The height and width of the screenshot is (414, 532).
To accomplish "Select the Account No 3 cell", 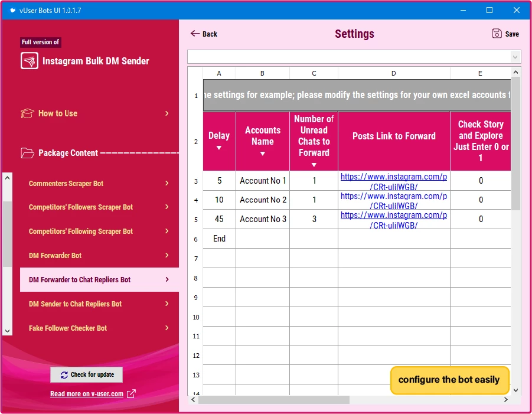I will click(x=263, y=219).
